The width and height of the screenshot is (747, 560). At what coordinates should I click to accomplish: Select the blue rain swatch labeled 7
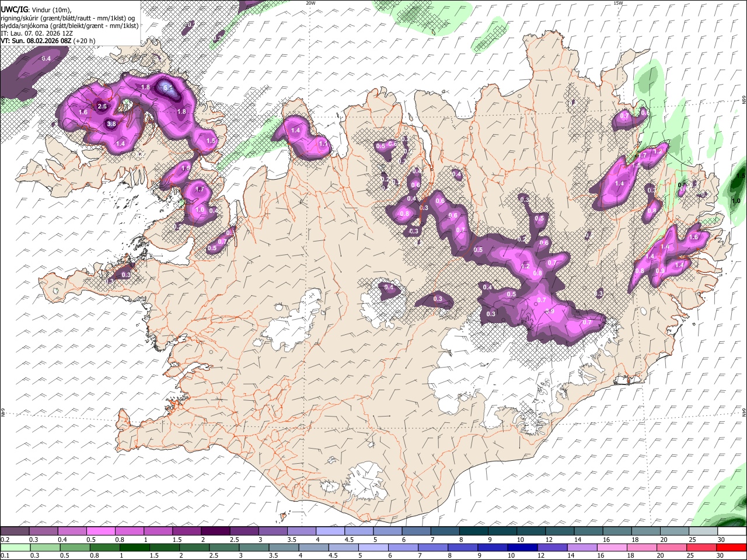click(x=432, y=547)
